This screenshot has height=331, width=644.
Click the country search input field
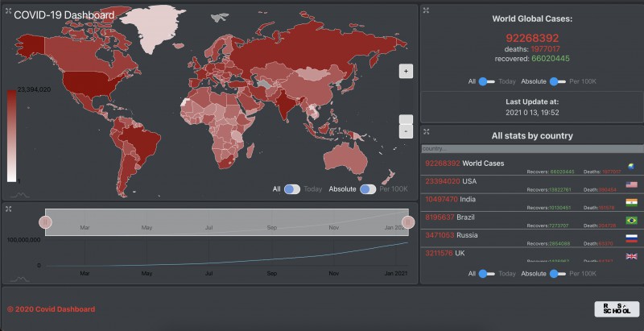pos(532,149)
